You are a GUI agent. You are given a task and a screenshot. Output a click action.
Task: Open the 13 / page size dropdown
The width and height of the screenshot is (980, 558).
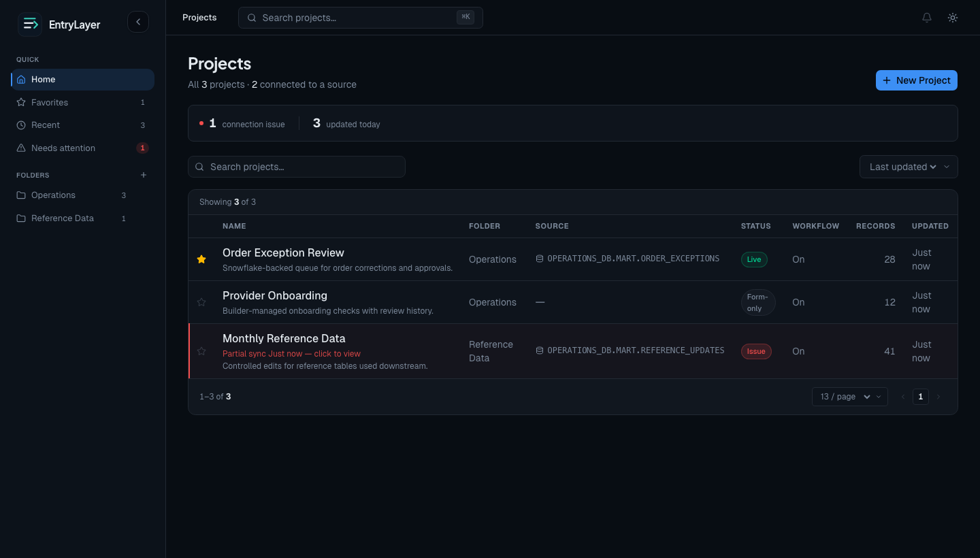coord(850,397)
